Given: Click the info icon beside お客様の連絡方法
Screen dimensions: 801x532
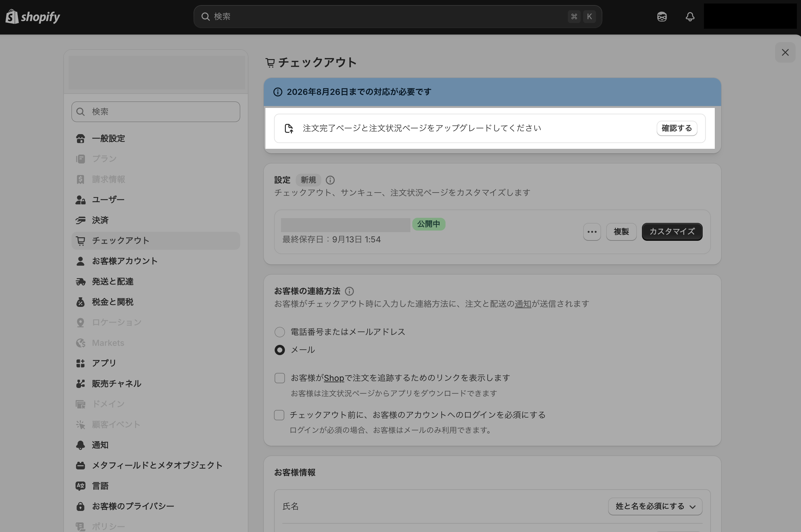Looking at the screenshot, I should point(349,291).
